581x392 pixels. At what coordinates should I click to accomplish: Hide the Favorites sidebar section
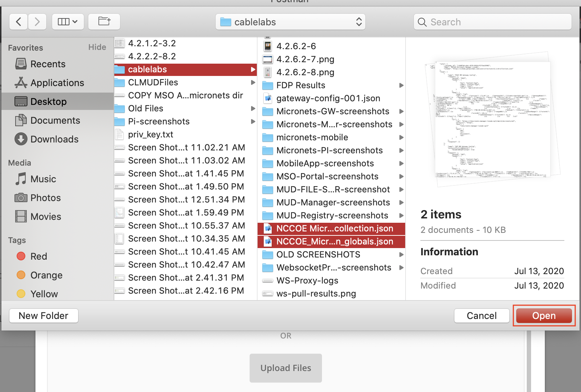pos(97,47)
